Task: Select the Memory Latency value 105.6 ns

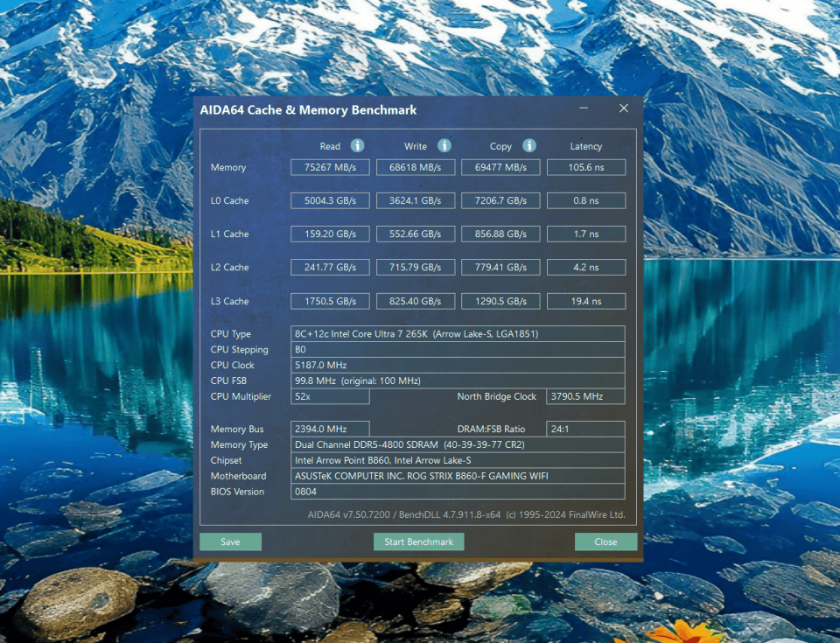Action: pos(586,167)
